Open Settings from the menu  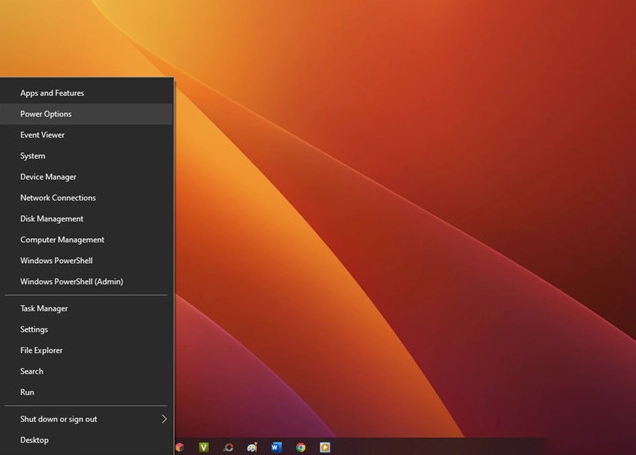[86, 329]
